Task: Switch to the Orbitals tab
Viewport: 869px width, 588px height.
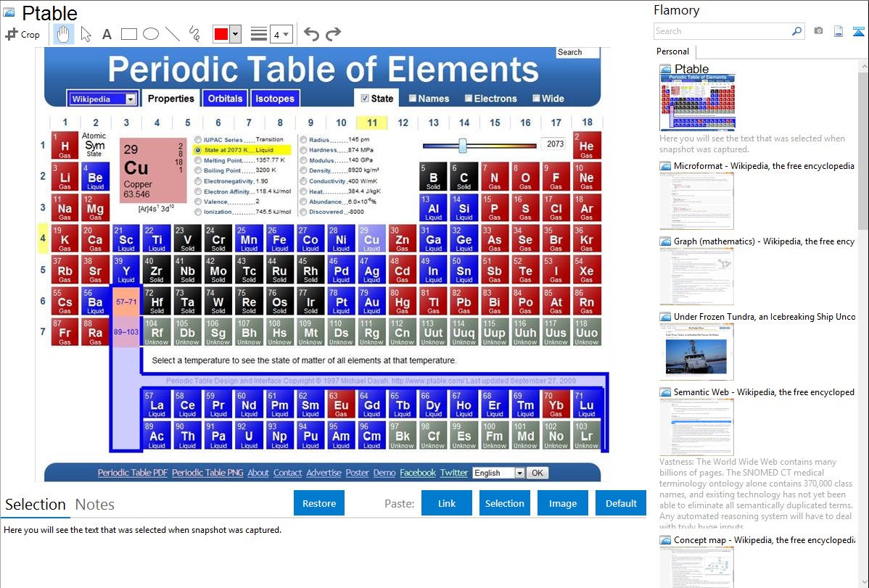Action: pyautogui.click(x=225, y=98)
